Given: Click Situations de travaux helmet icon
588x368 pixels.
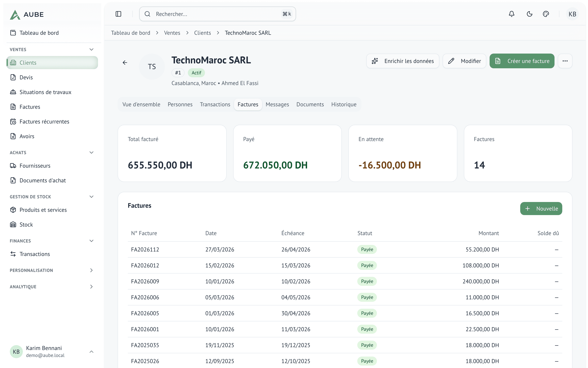Looking at the screenshot, I should 13,92.
